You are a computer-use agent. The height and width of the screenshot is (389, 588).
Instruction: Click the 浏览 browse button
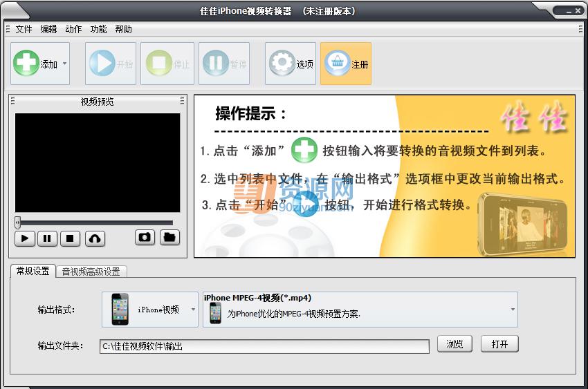[x=454, y=343]
